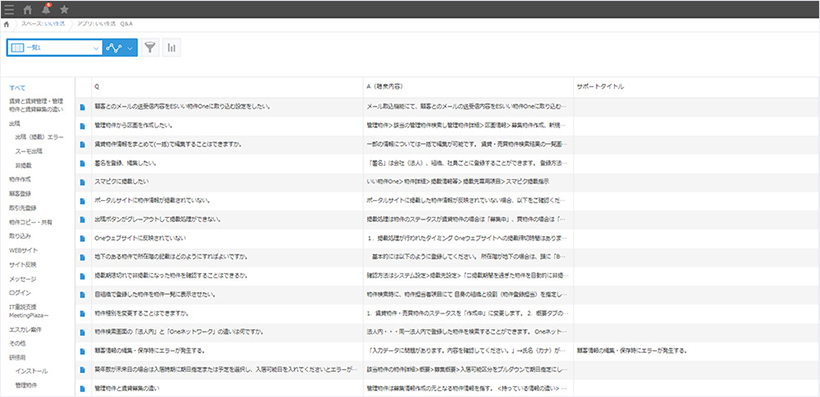Select スーモ出稿 category in sidebar

(x=29, y=152)
